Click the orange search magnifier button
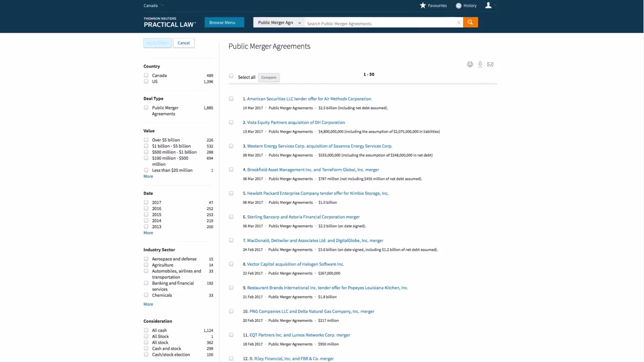 tap(470, 22)
